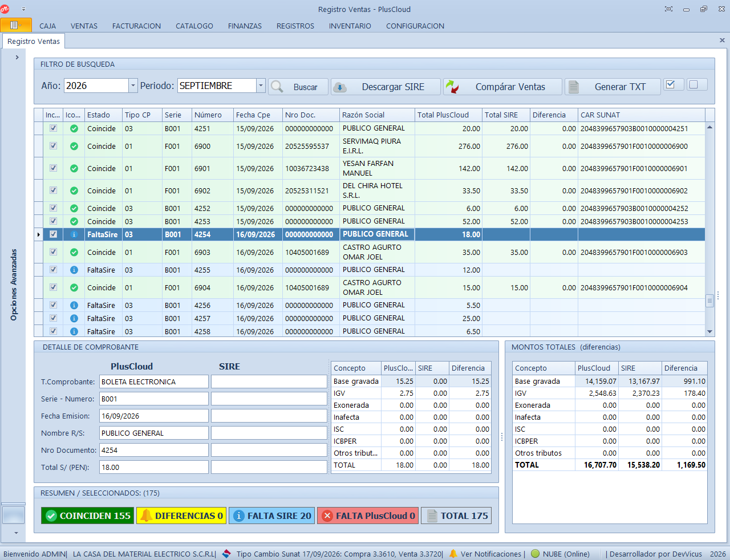Image resolution: width=730 pixels, height=560 pixels.
Task: Click the info icon on FALTA SIRE
Action: [x=239, y=516]
